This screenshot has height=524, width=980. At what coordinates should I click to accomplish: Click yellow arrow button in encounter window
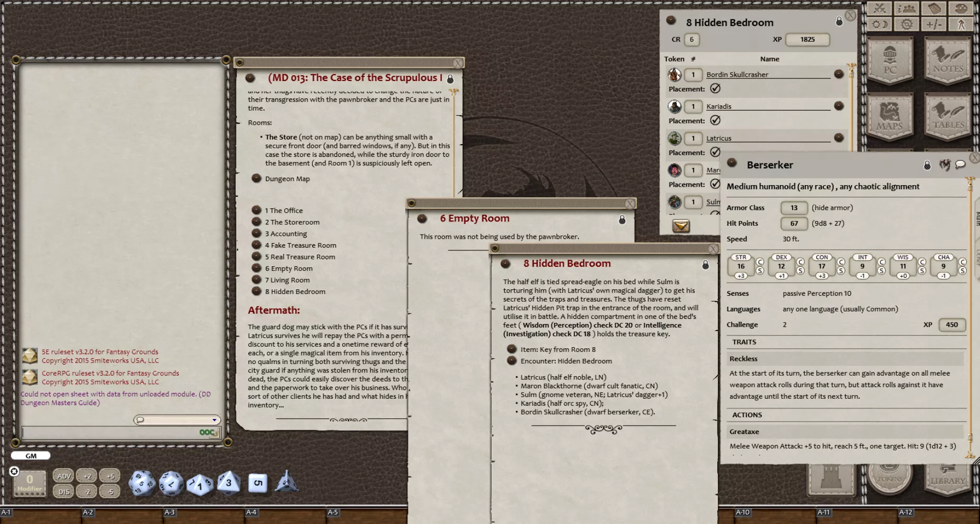tap(681, 226)
